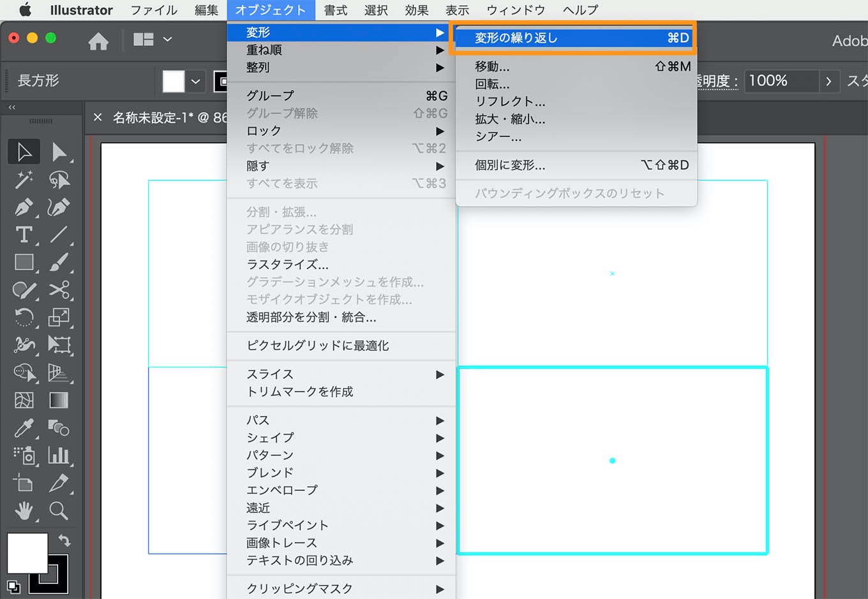868x599 pixels.
Task: Expand the クリッピングマスク submenu
Action: (x=341, y=588)
